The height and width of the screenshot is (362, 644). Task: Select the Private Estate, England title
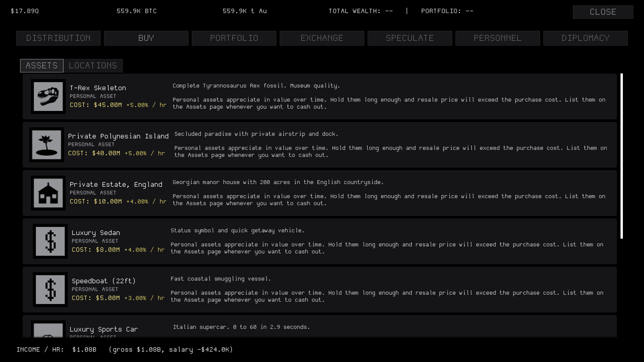116,185
